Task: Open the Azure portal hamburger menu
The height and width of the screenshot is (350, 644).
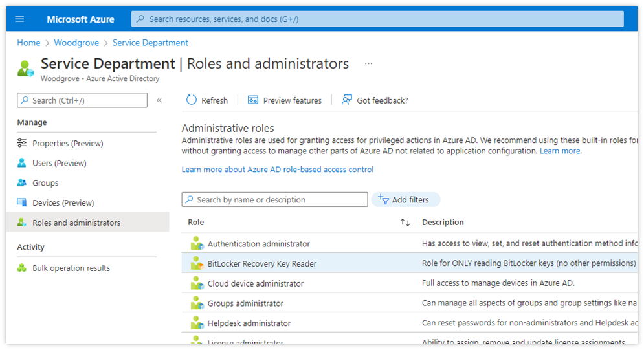Action: 19,19
